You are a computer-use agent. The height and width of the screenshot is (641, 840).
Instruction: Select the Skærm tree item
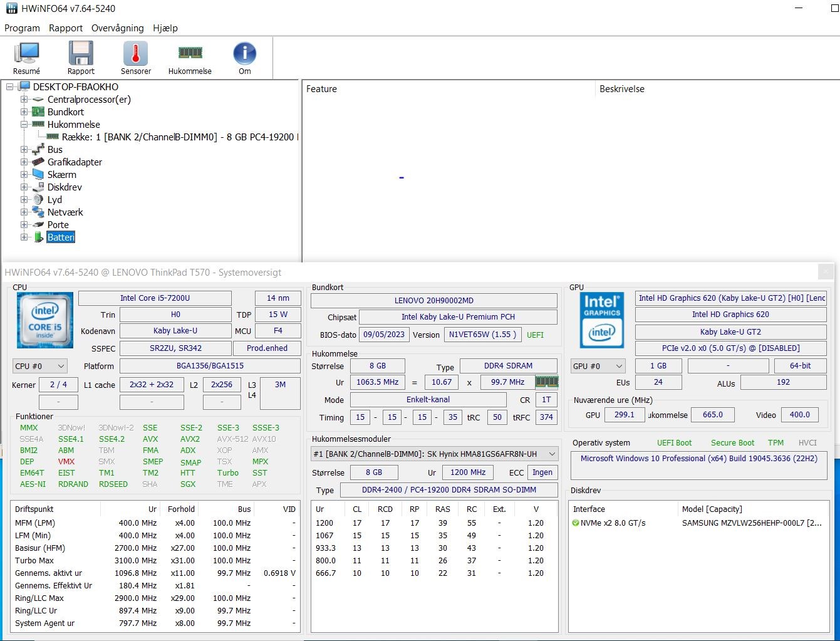pos(62,174)
